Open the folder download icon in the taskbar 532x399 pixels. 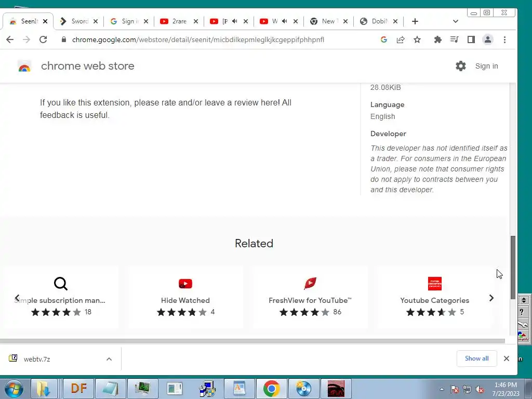pos(44,389)
